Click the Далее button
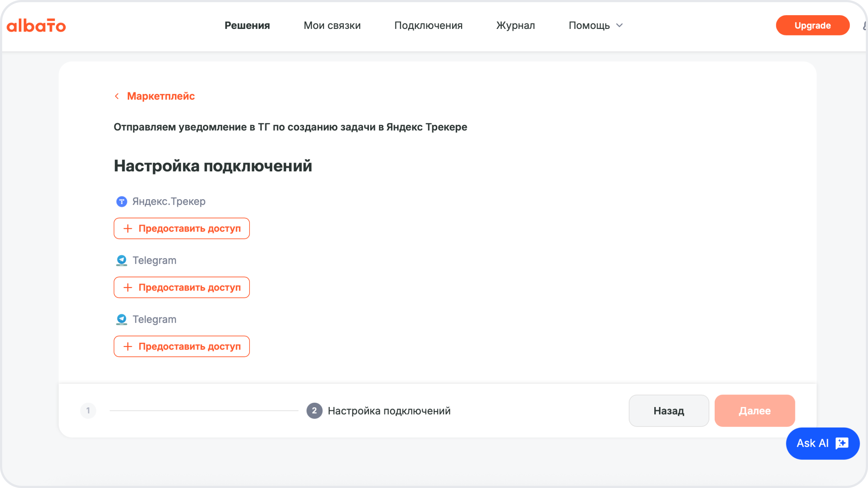The image size is (868, 488). [x=754, y=411]
